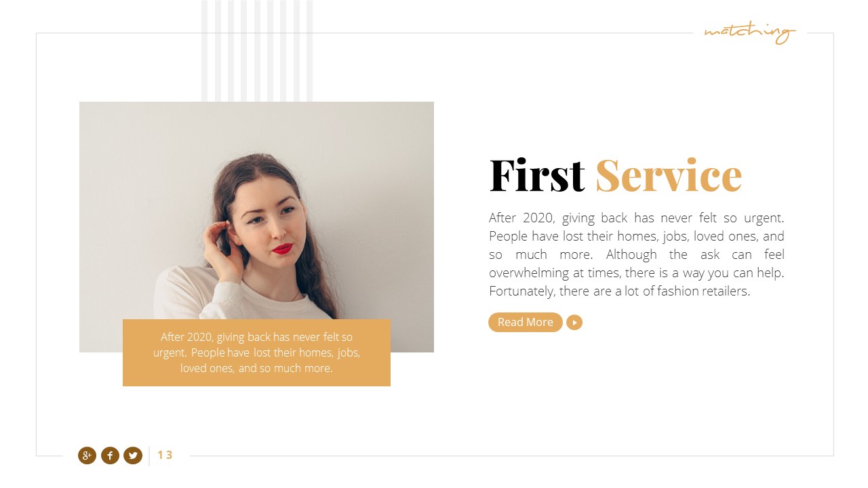
Task: Click the line starting with Fortunately
Action: [x=620, y=291]
